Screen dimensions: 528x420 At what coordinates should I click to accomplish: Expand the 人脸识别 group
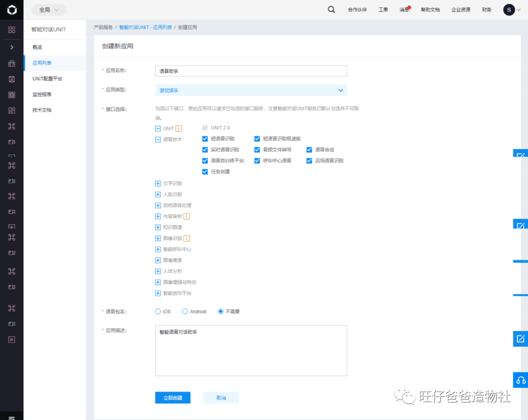(157, 195)
